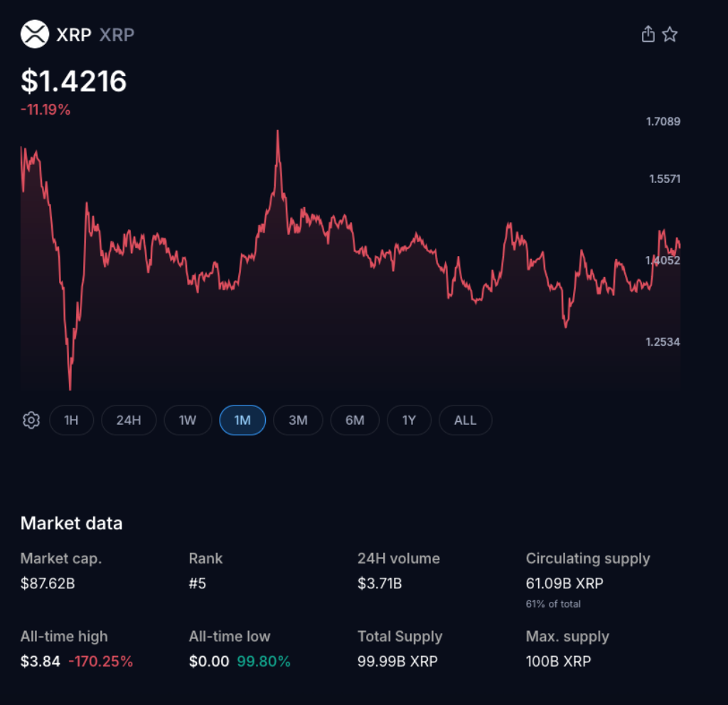Screen dimensions: 728x705
Task: Switch chart to 3M view
Action: [x=298, y=420]
